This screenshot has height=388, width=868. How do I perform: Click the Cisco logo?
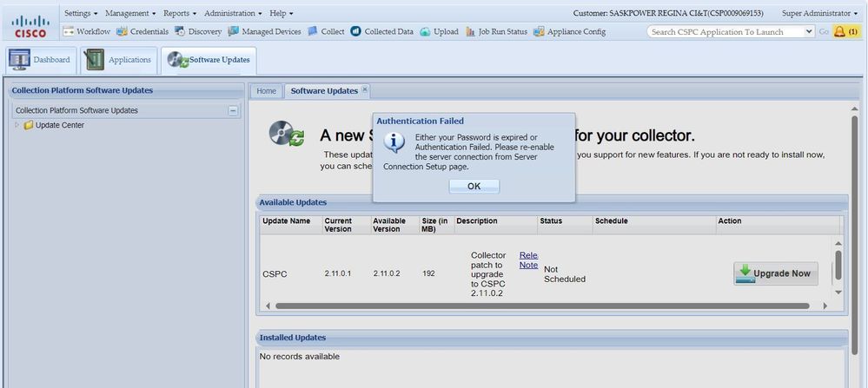30,26
